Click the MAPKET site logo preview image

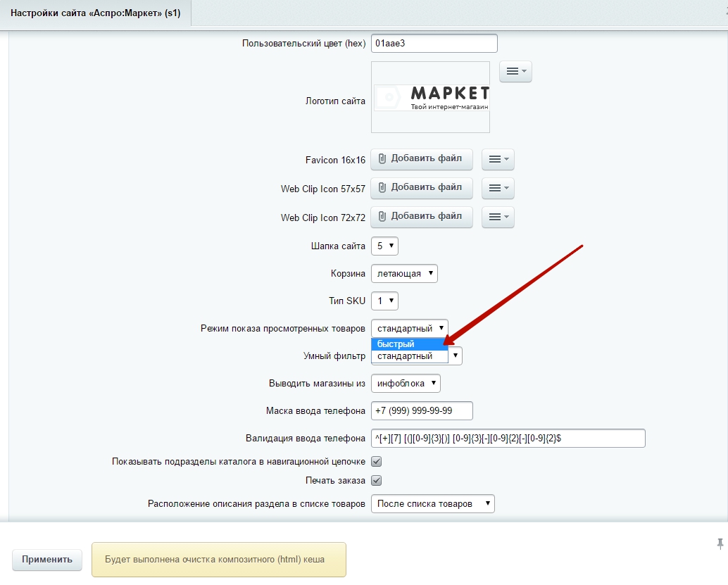[x=431, y=97]
